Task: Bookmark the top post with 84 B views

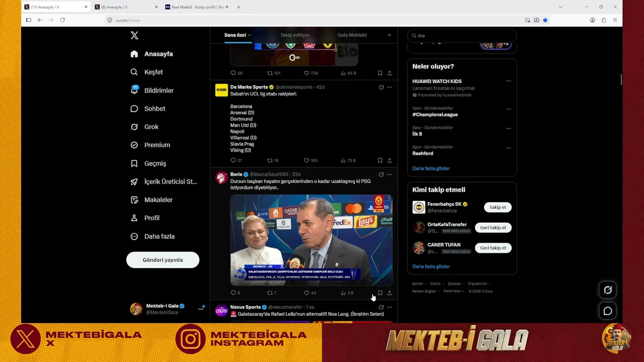Action: click(380, 73)
